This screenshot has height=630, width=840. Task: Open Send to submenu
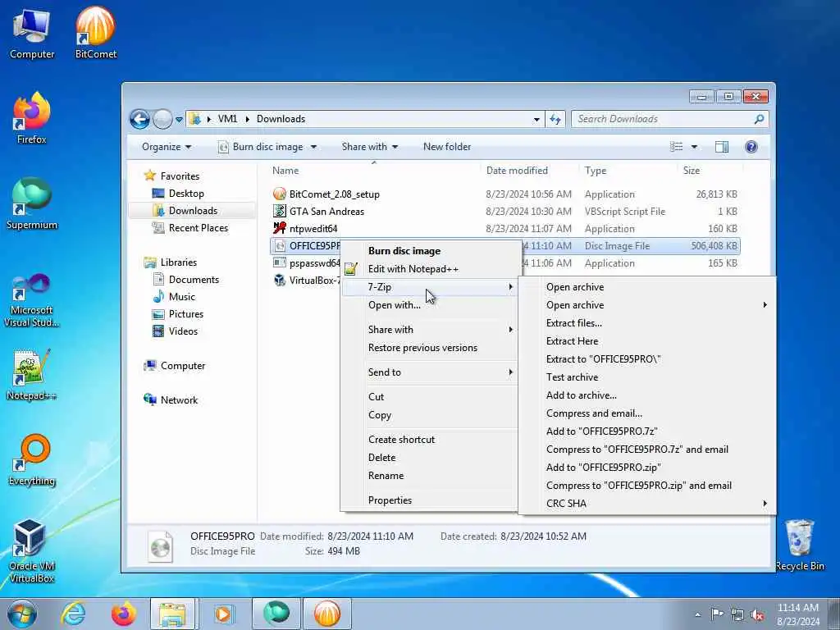pos(430,372)
